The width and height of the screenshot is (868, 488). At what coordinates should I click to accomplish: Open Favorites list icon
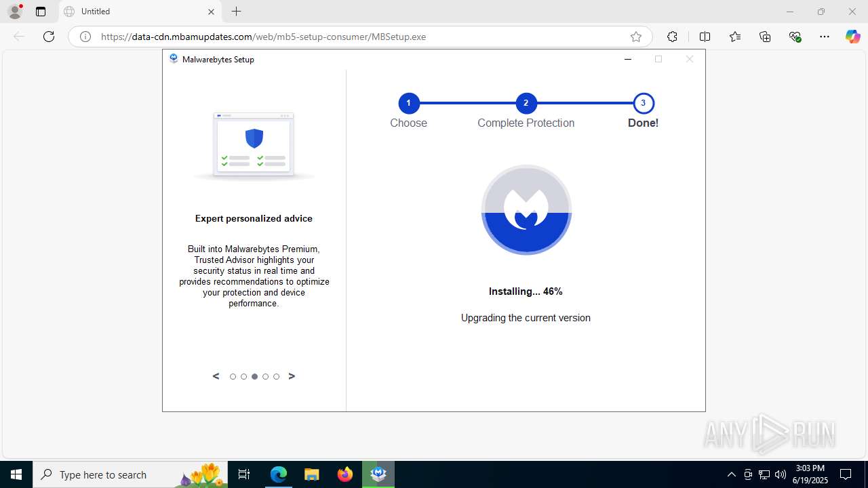[735, 37]
